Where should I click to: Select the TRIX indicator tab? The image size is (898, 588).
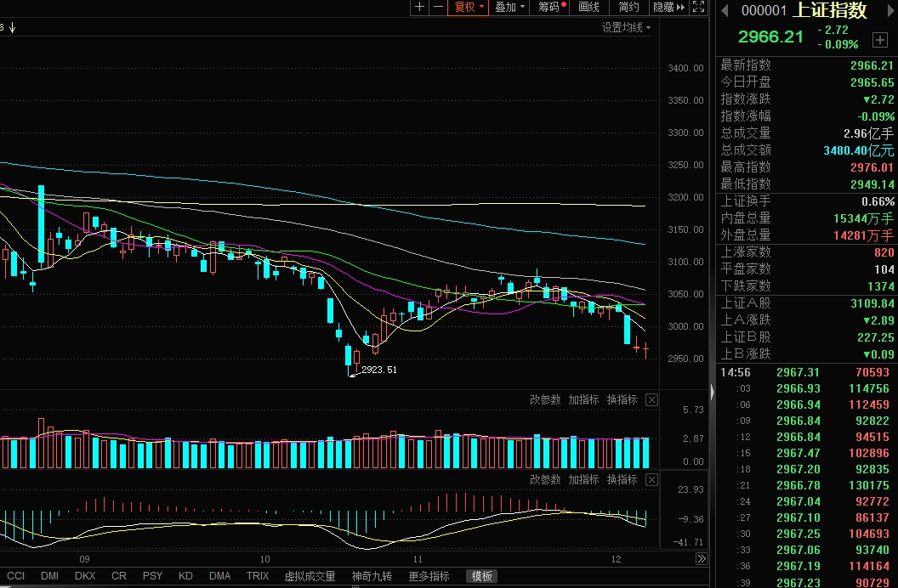[x=258, y=576]
